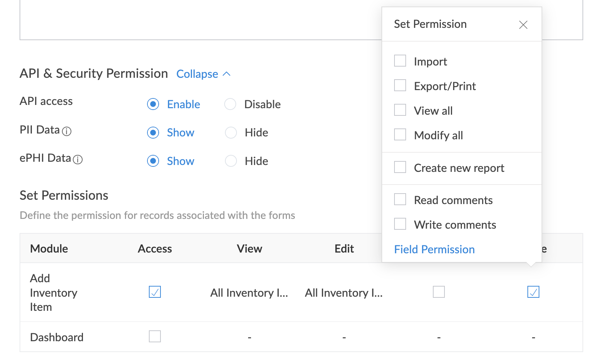Check the Import permission box
Viewport: 589px width, 364px height.
[400, 61]
